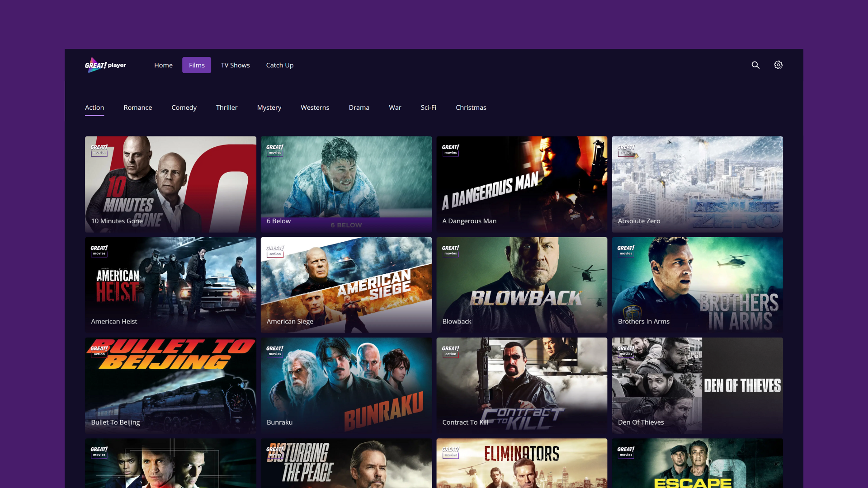Select the Bunraku film tile
This screenshot has width=868, height=488.
point(346,385)
